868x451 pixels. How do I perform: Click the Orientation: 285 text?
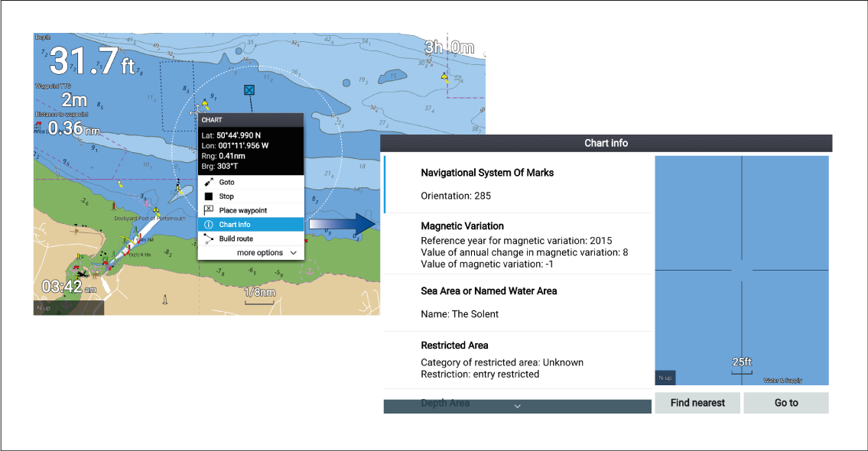(456, 196)
